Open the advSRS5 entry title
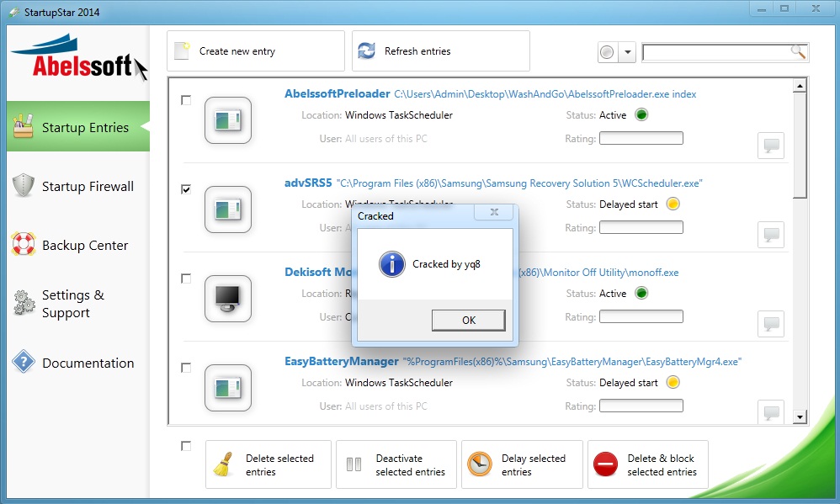Viewport: 840px width, 504px height. (308, 183)
